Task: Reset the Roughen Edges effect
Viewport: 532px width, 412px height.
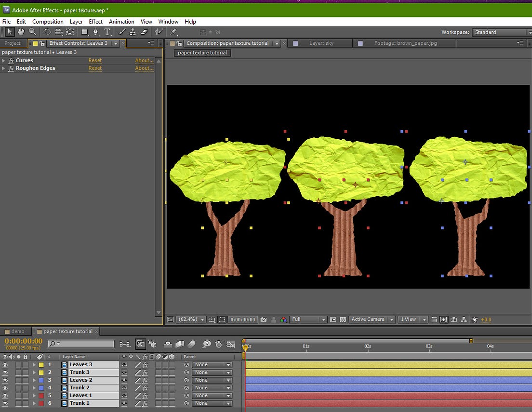Action: click(x=95, y=68)
